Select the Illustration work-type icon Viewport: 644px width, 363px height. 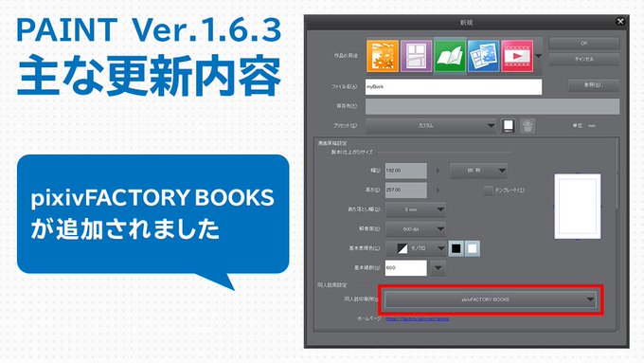coord(383,56)
